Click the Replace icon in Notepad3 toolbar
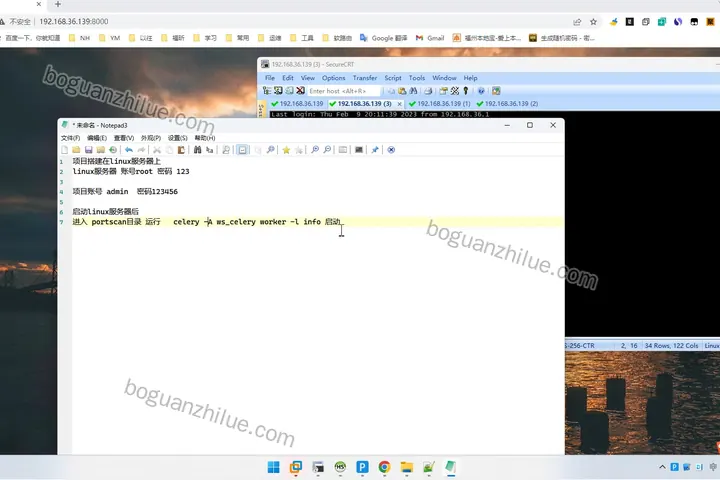Viewport: 720px width, 480px height. pyautogui.click(x=209, y=150)
